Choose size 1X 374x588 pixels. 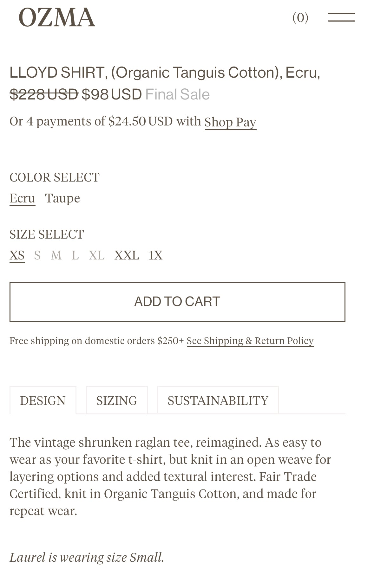155,255
